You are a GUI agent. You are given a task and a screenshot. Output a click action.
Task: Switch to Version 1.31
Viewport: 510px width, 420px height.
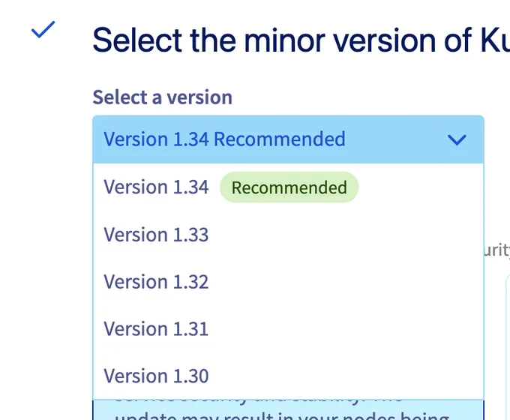point(288,329)
